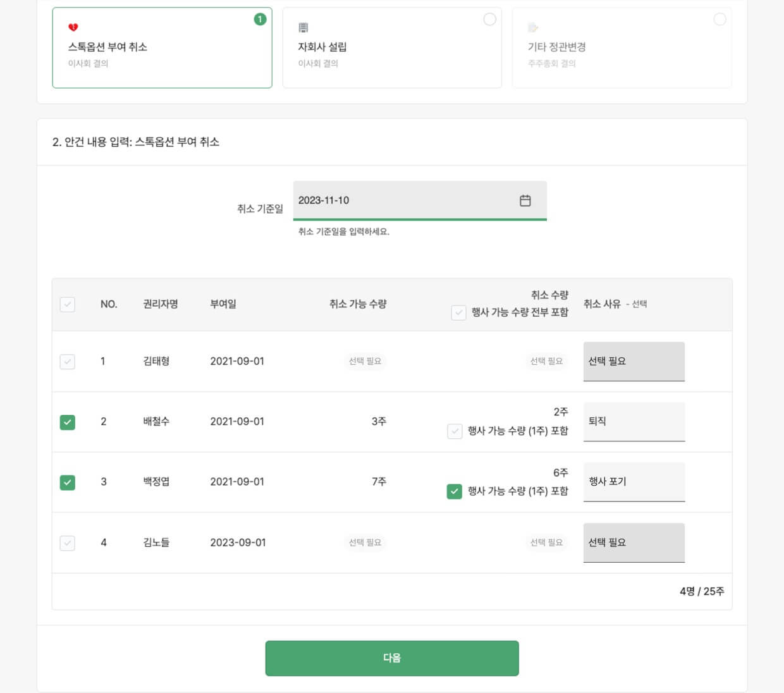The height and width of the screenshot is (693, 784).
Task: Uncheck 배철수 row selection checkbox
Action: [x=68, y=422]
